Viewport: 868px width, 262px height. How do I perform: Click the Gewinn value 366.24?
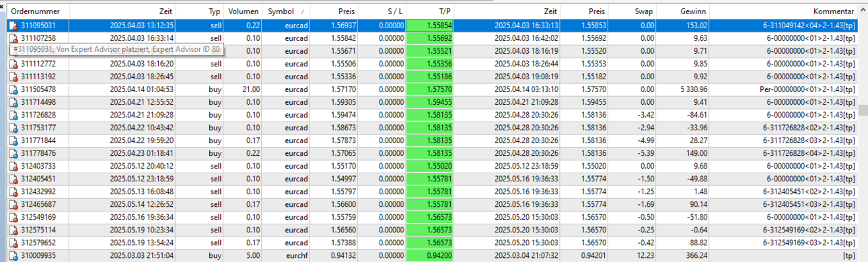(696, 255)
